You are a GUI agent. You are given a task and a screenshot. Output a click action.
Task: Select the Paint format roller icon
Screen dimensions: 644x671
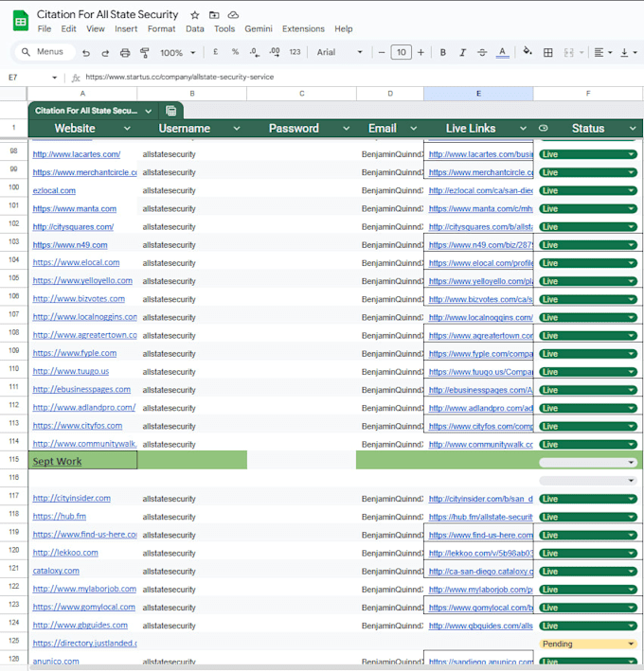pyautogui.click(x=144, y=53)
